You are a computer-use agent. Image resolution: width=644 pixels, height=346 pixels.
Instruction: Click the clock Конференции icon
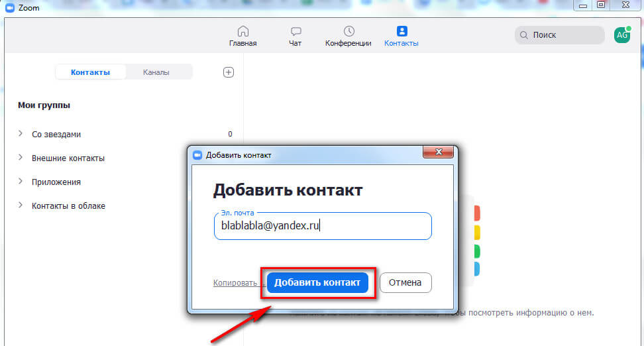click(x=349, y=31)
